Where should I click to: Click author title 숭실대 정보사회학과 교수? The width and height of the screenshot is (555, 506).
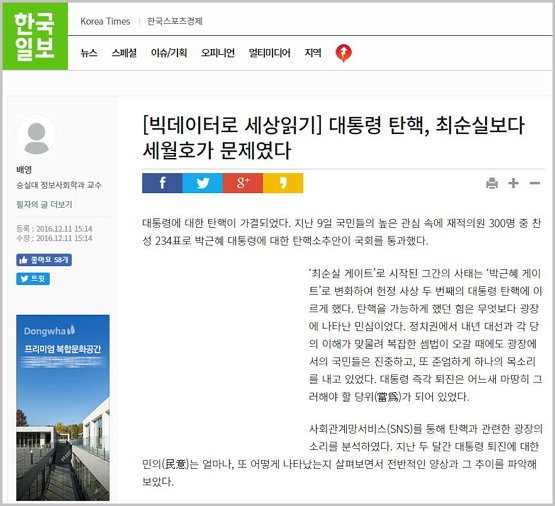pyautogui.click(x=59, y=185)
